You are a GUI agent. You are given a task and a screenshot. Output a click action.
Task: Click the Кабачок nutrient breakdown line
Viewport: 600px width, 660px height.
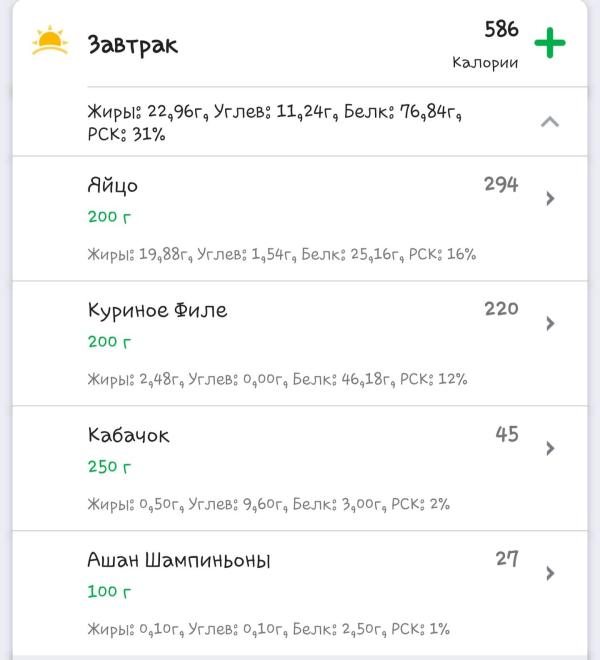[x=268, y=504]
